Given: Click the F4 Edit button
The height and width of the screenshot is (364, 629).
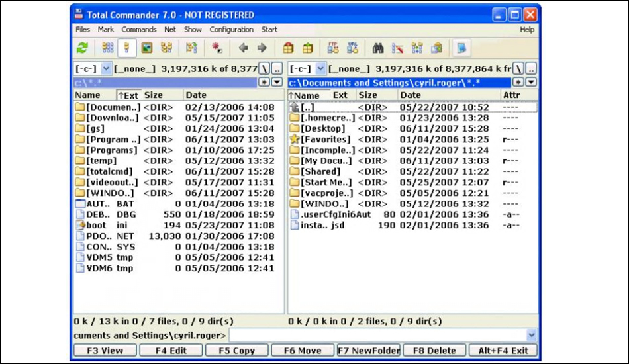Looking at the screenshot, I should (171, 350).
